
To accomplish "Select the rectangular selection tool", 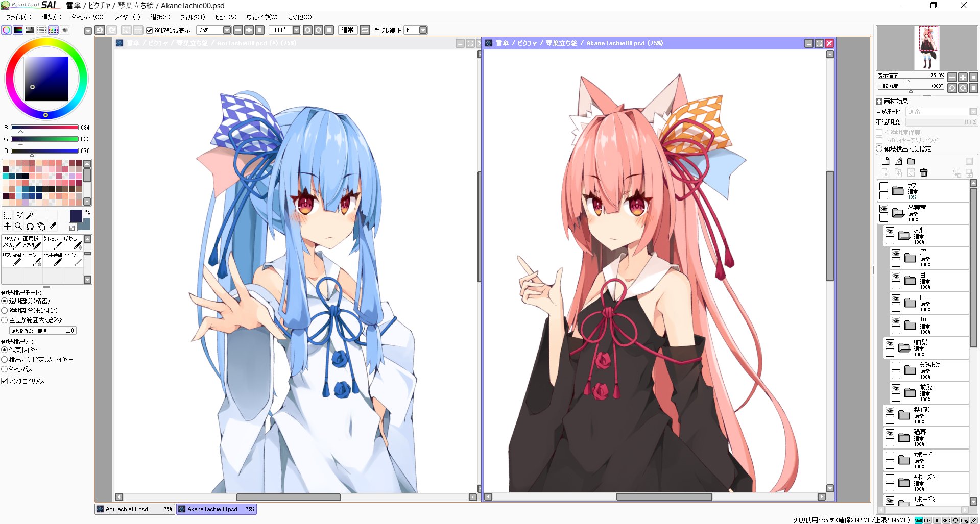I will click(7, 215).
